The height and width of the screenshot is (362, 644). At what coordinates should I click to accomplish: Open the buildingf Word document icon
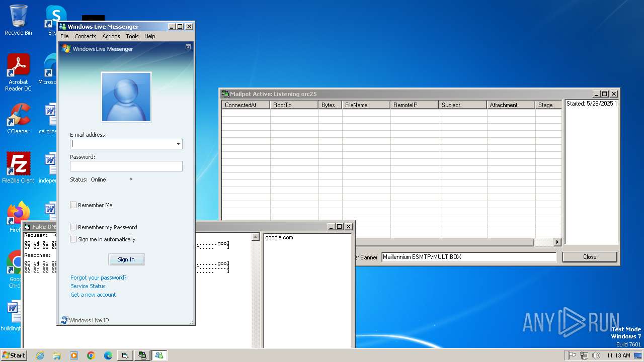11,316
